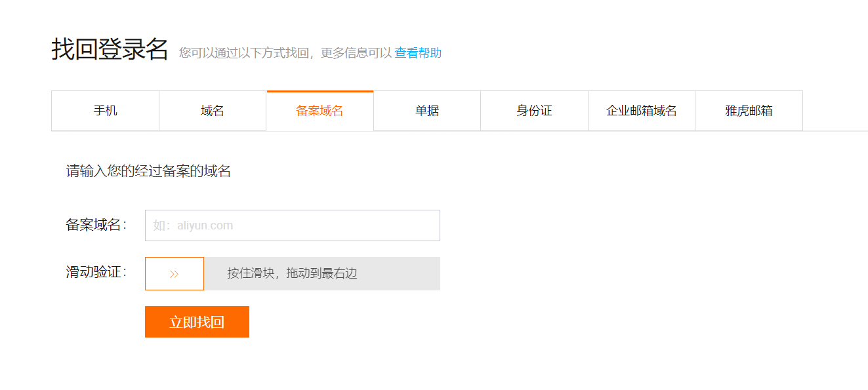The image size is (868, 390).
Task: Open the 雅虎邮箱 tab
Action: 749,111
